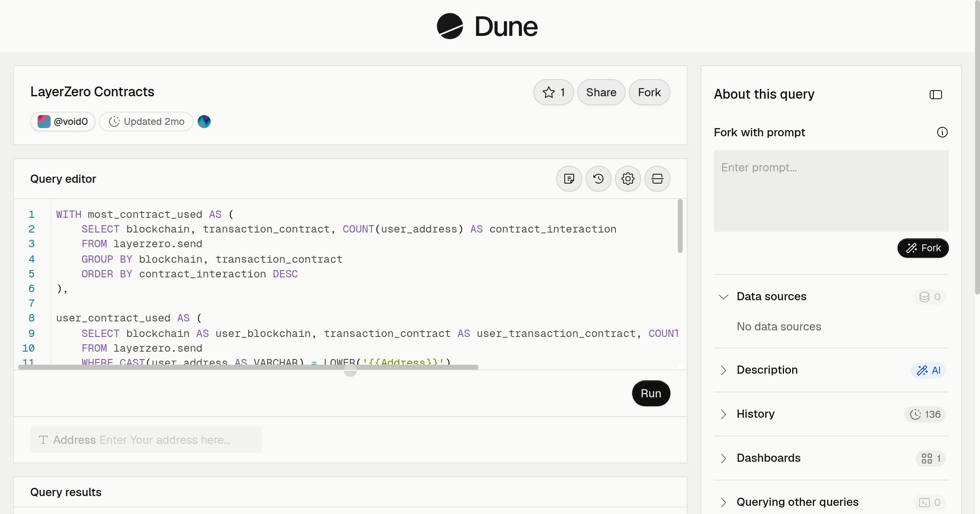Click 'ORDER BY contract_interaction DESC' code line
The image size is (980, 514).
click(x=190, y=274)
